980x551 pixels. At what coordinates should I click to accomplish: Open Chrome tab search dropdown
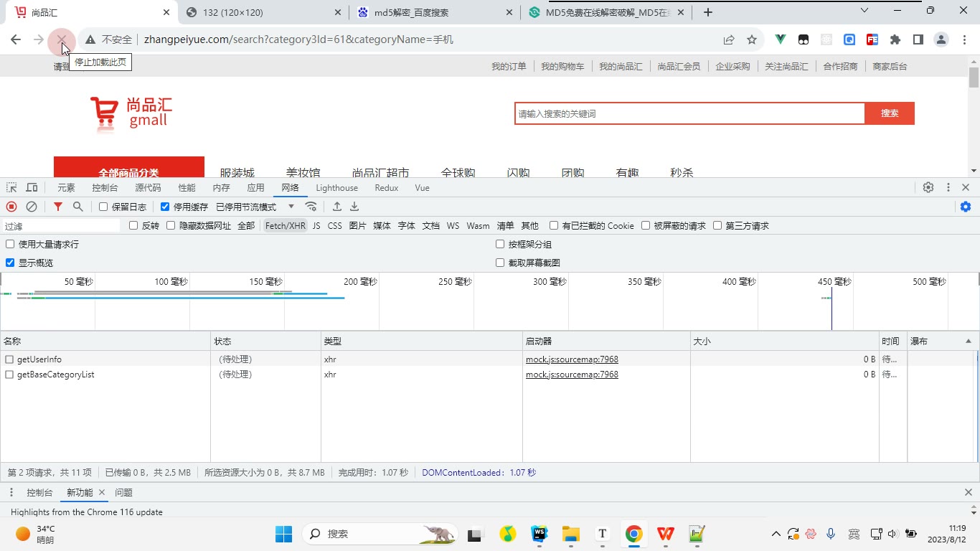point(864,11)
